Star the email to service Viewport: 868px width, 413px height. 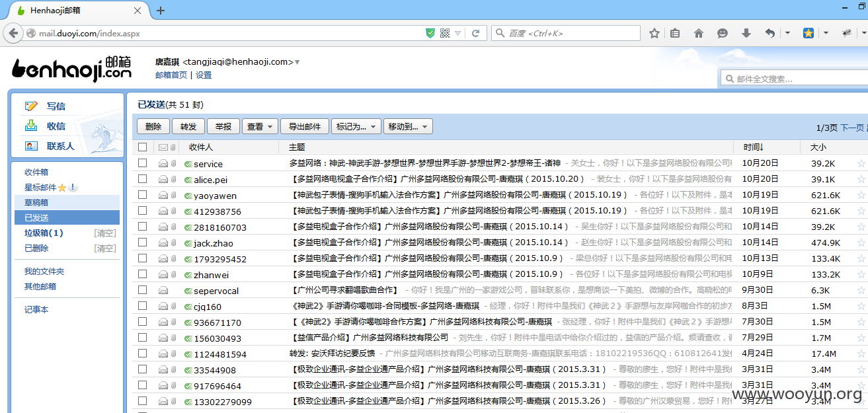861,163
